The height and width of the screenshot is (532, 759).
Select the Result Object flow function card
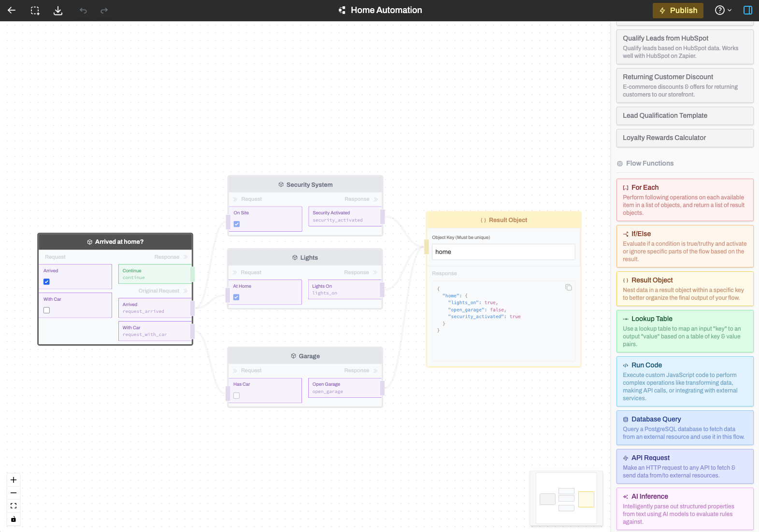point(685,289)
